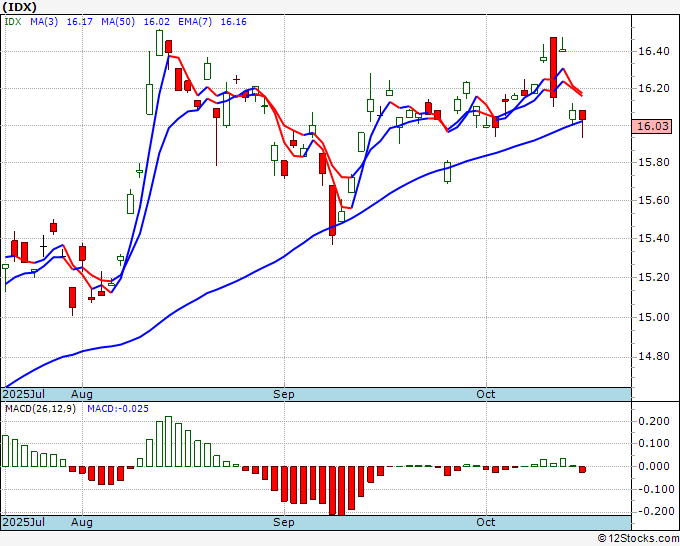Image resolution: width=680 pixels, height=546 pixels.
Task: Click the MA(50) indicator label
Action: (118, 22)
